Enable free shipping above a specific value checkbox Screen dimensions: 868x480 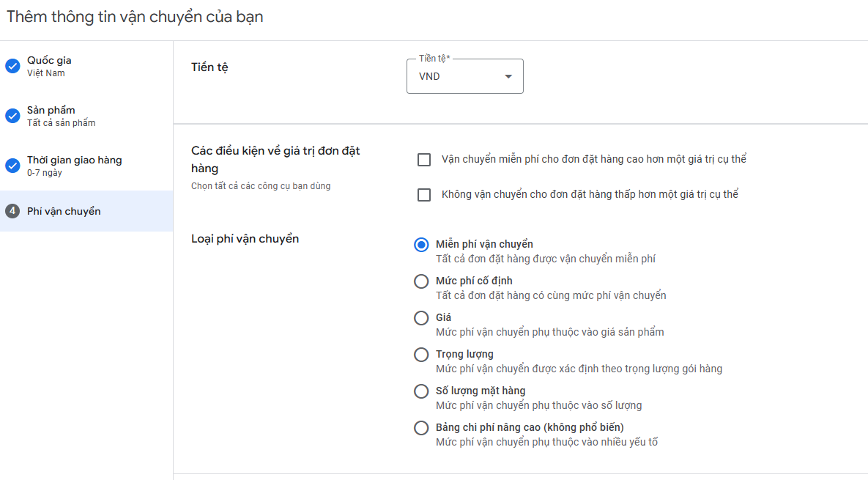point(424,160)
